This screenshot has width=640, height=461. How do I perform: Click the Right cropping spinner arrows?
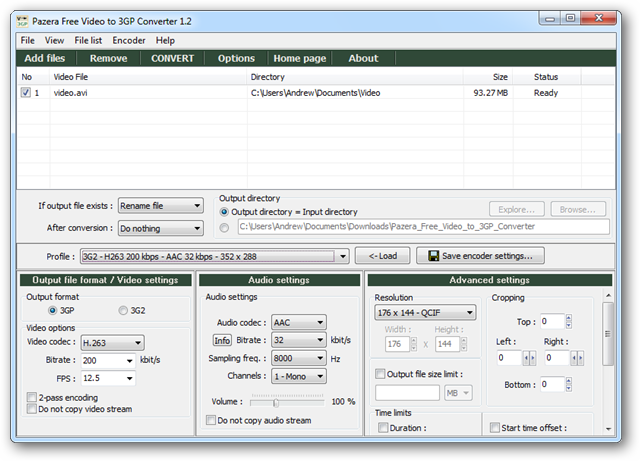(579, 357)
